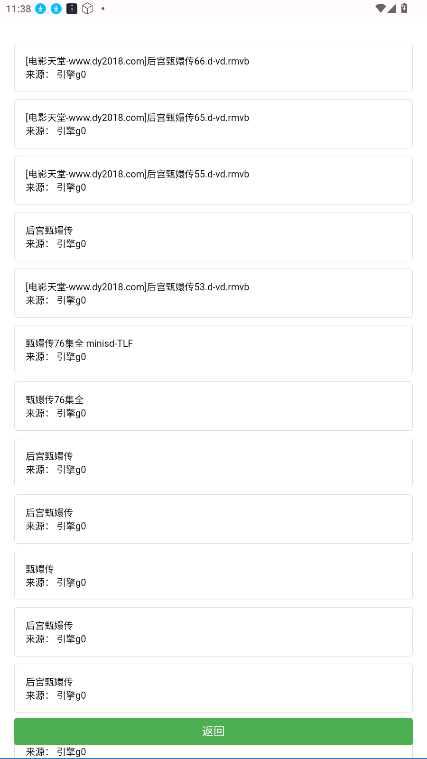Tap the green 返回 button
Screen dimensions: 427x759
click(x=214, y=731)
